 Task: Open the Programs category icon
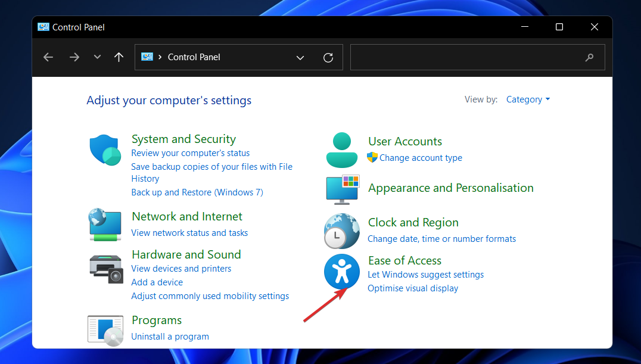(105, 330)
